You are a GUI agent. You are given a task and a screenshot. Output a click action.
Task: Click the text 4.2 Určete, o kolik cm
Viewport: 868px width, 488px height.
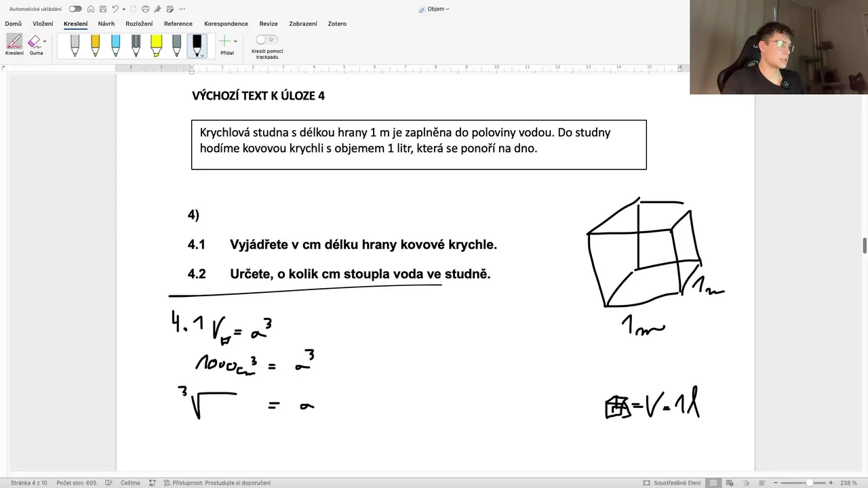339,274
